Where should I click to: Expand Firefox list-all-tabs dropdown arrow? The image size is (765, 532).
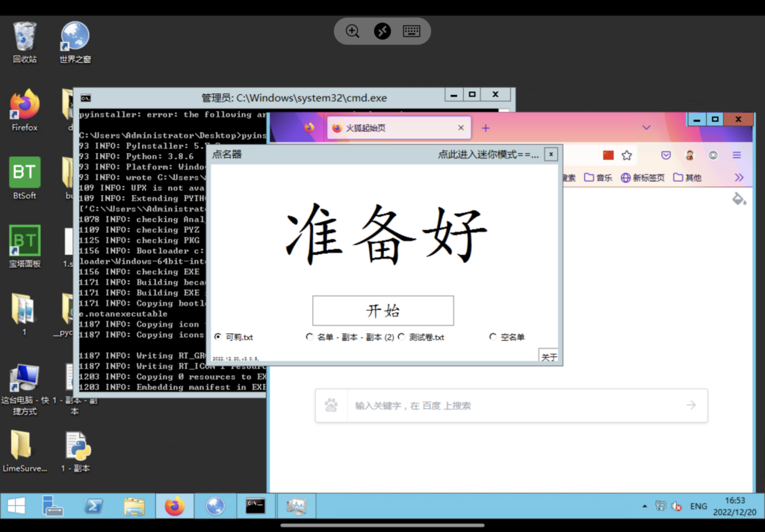646,128
